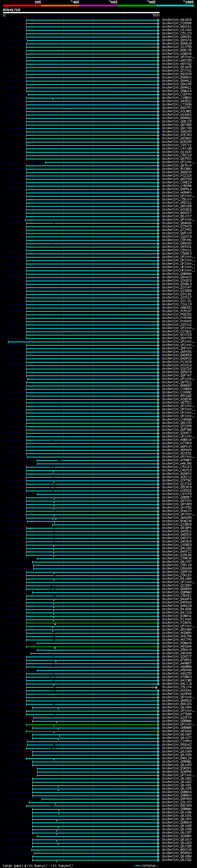Click the 518 query end position label
The width and height of the screenshot is (197, 868).
pos(155,15)
